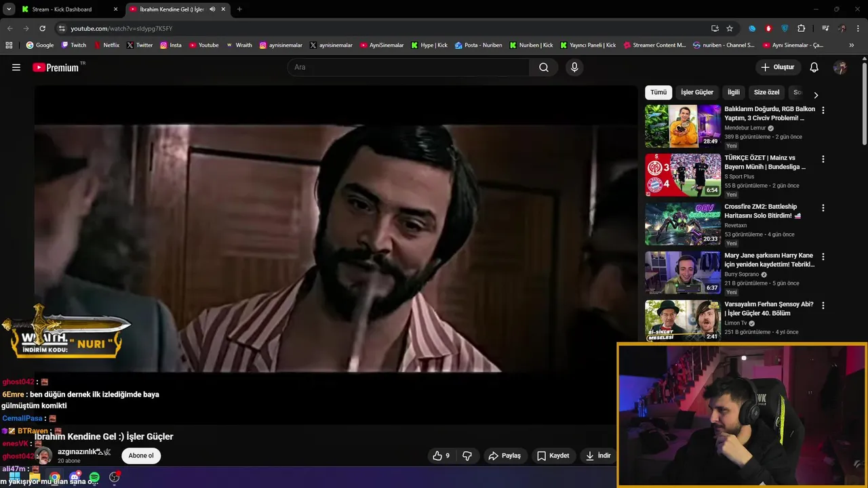Open media controls icon in Chrome toolbar
Viewport: 868px width, 488px height.
825,28
